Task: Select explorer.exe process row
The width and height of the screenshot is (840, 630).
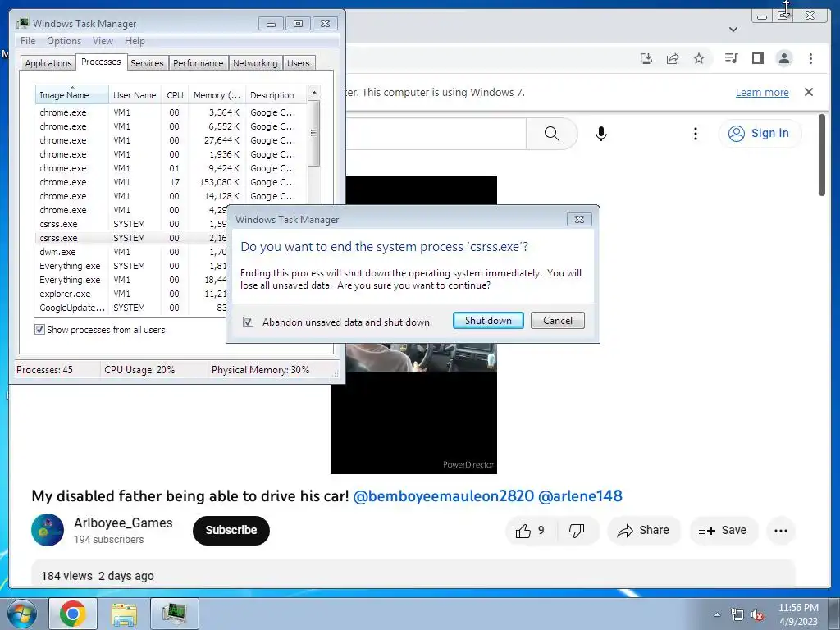Action: pos(132,294)
